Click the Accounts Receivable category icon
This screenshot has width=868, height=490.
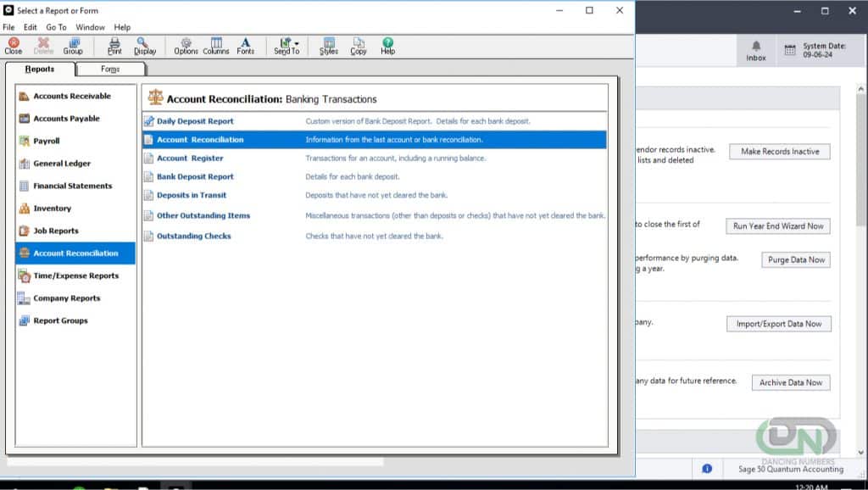coord(24,97)
